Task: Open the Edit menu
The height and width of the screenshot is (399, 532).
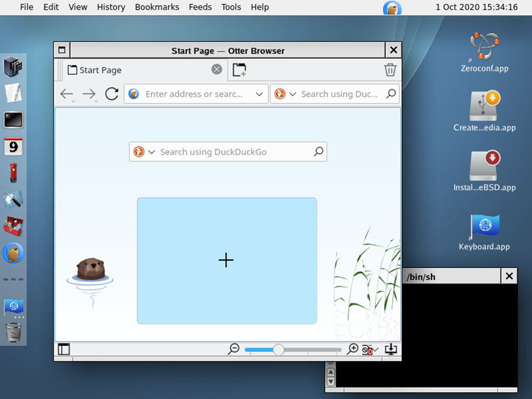Action: coord(51,7)
